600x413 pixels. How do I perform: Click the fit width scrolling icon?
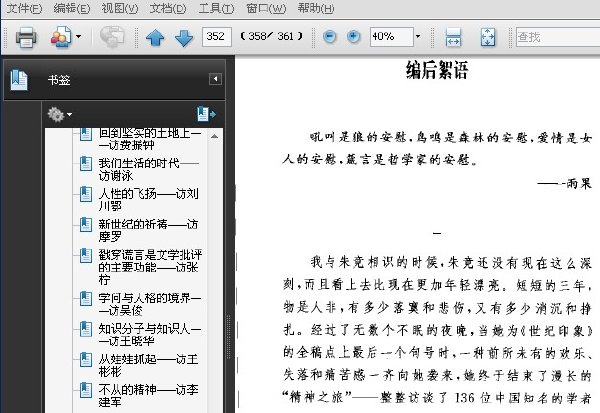pyautogui.click(x=453, y=37)
